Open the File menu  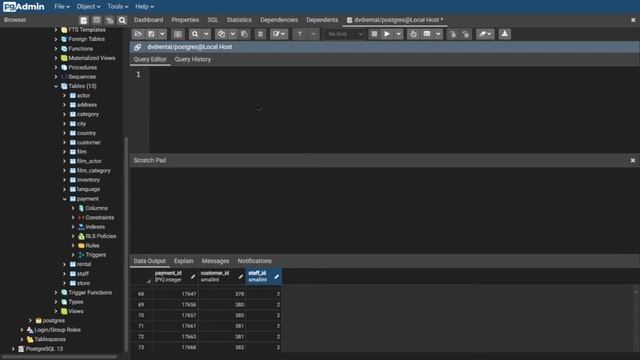click(x=62, y=7)
